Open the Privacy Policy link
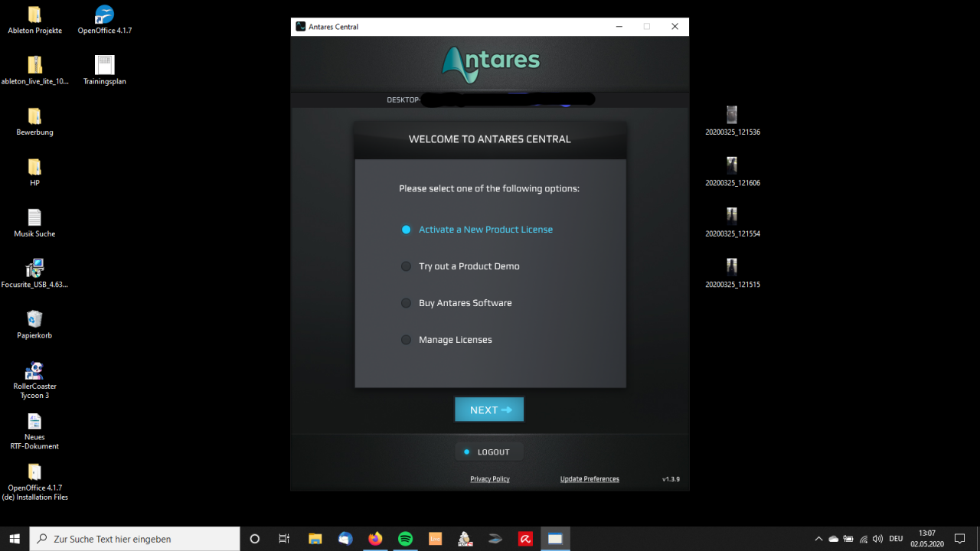This screenshot has height=551, width=980. (x=490, y=479)
